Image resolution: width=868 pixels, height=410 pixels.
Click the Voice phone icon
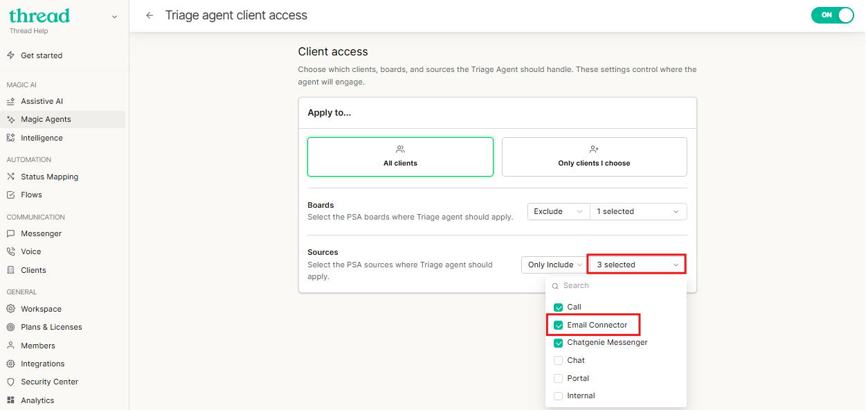pyautogui.click(x=11, y=251)
